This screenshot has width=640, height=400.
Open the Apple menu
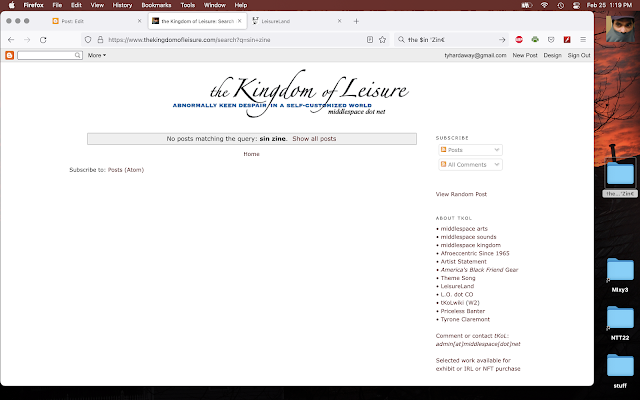point(11,5)
